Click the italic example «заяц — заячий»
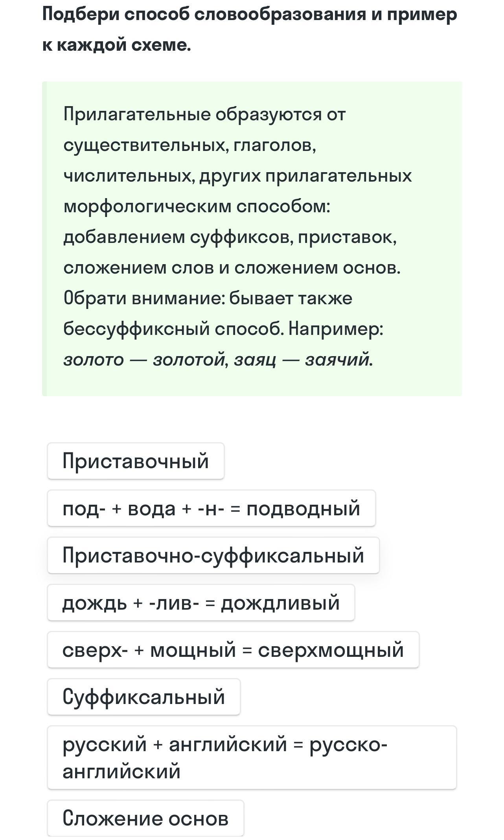 point(303,360)
